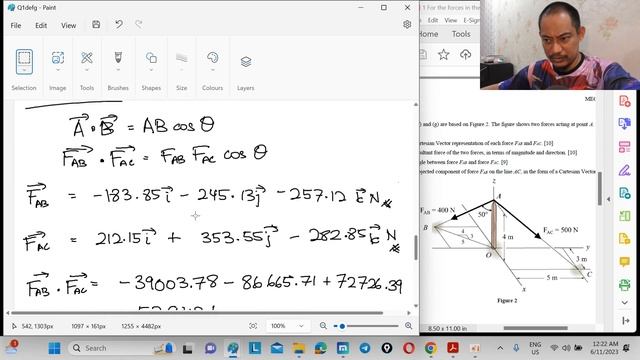This screenshot has width=640, height=360.
Task: Expand the Image dropdown arrow in Paint
Action: coord(58,70)
